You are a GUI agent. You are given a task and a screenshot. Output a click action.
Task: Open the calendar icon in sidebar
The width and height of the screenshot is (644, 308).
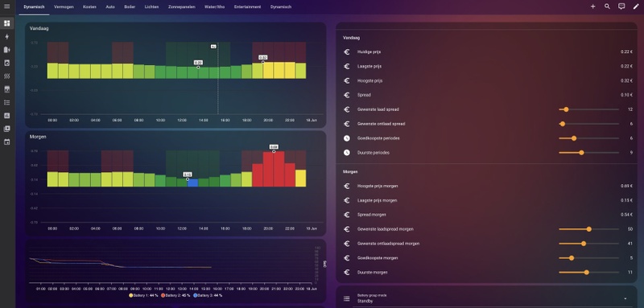[6, 142]
